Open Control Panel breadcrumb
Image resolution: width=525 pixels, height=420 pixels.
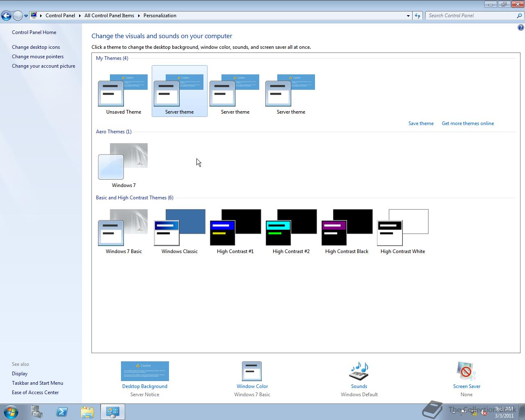point(60,16)
